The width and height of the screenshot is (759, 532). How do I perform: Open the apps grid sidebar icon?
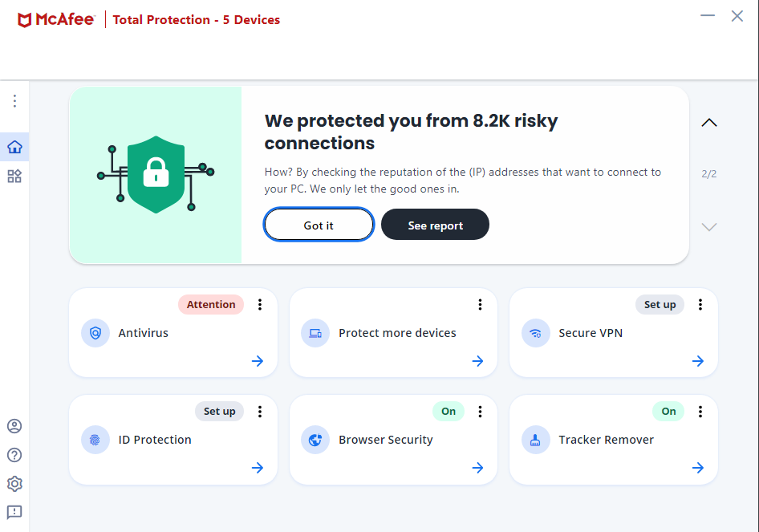click(x=14, y=177)
